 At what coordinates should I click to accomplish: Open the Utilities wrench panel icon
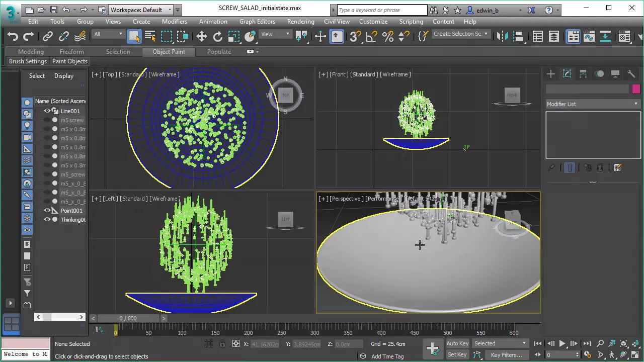click(x=631, y=74)
